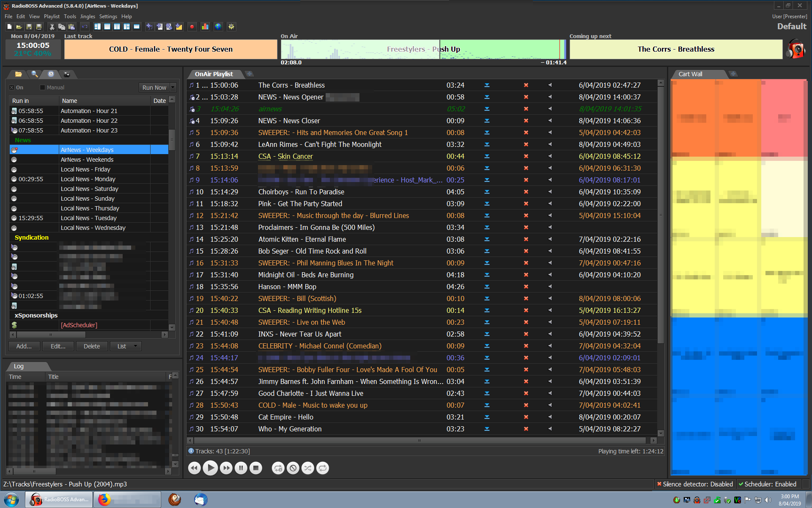Click the Delete scheduler button
Image resolution: width=812 pixels, height=508 pixels.
coord(92,346)
